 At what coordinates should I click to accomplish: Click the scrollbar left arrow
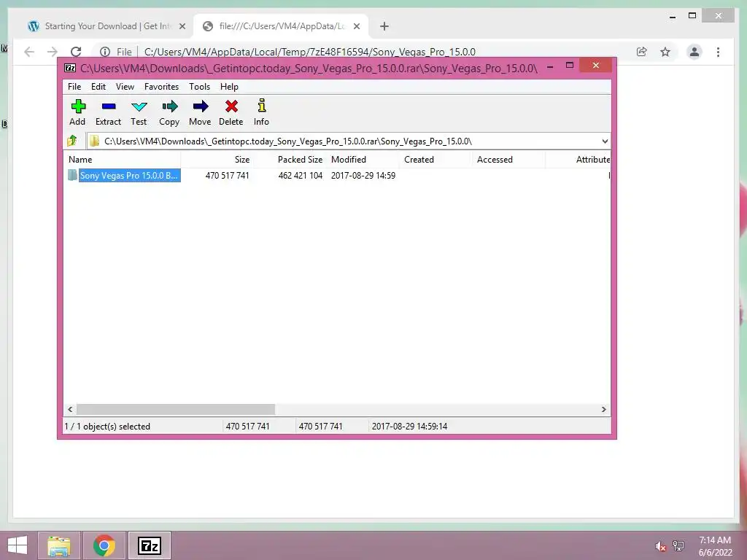click(71, 410)
